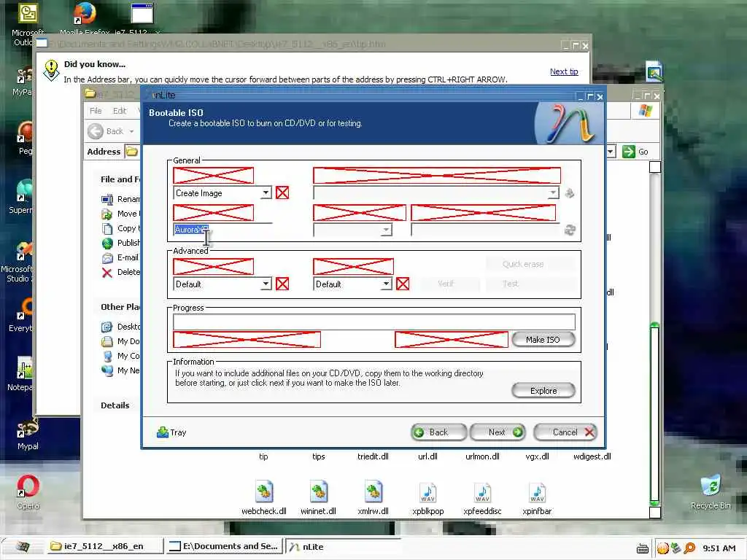747x560 pixels.
Task: Click the burner device icon beside disabled dropdown
Action: pos(569,193)
